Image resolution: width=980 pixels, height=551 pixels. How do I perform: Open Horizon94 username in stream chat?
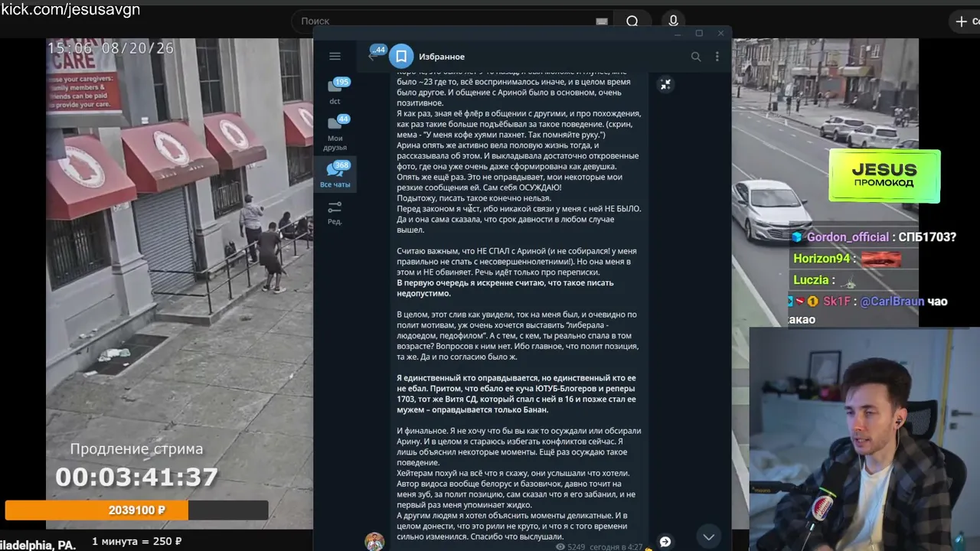[x=822, y=259]
